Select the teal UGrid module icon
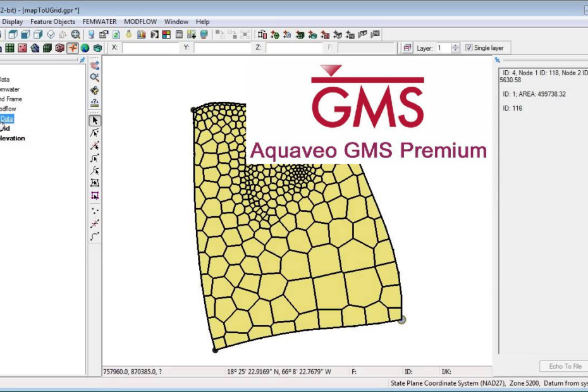The image size is (588, 392). pos(97,48)
